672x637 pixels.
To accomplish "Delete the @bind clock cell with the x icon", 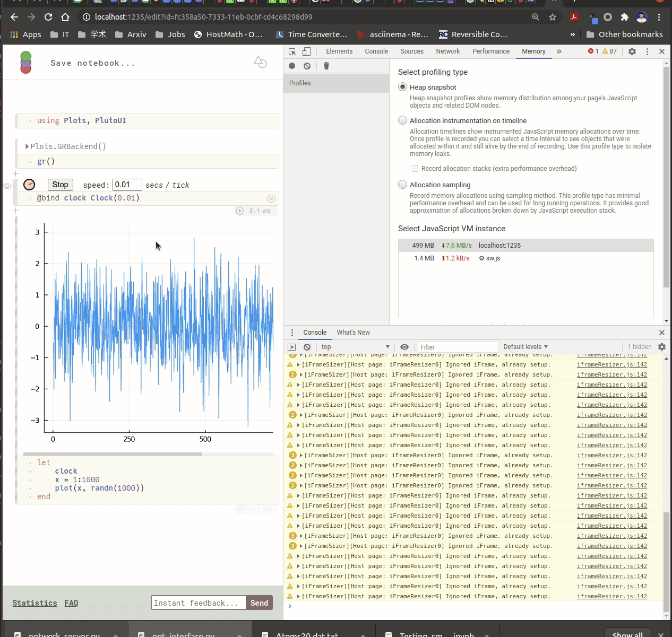I will click(x=271, y=198).
